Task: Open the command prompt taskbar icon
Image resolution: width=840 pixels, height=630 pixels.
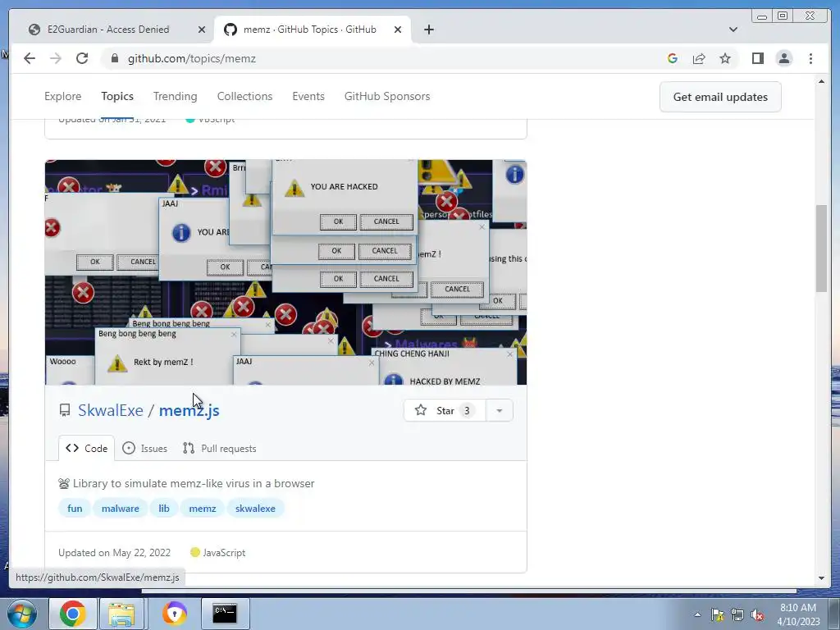Action: pyautogui.click(x=225, y=614)
